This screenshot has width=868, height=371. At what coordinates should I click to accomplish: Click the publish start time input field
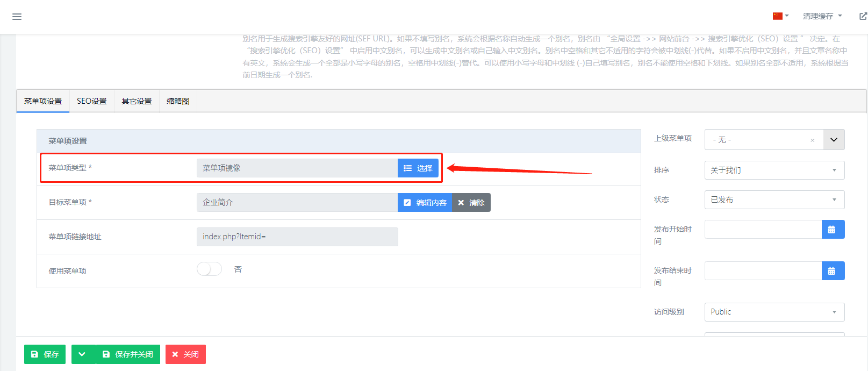(763, 230)
